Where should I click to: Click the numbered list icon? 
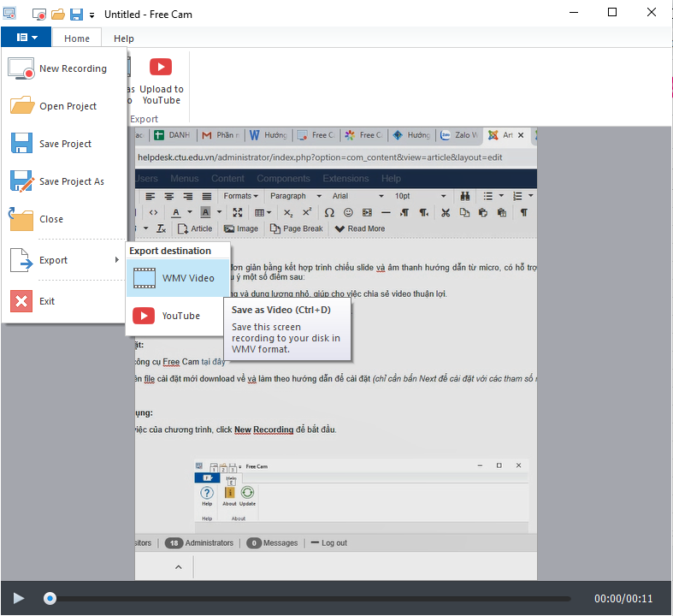point(517,196)
